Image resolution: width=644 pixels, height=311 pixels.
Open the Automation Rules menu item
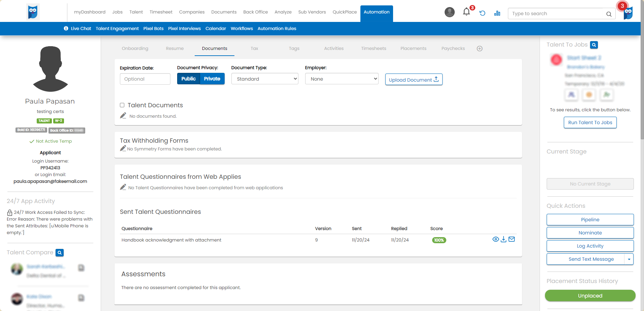tap(277, 29)
